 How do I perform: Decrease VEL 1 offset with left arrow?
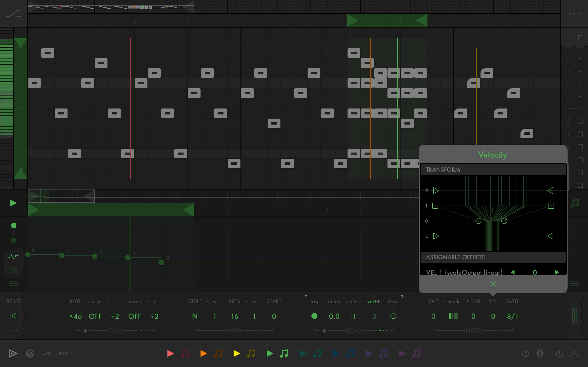[x=513, y=272]
